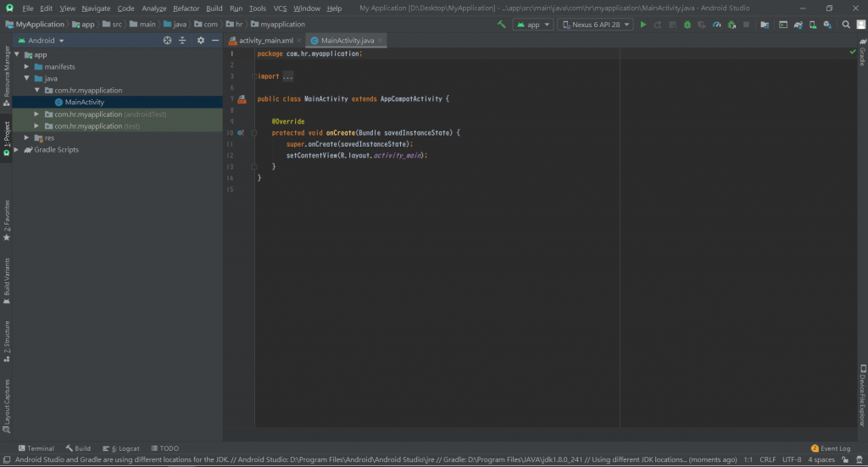
Task: Click the hammer Make Project icon
Action: (502, 25)
